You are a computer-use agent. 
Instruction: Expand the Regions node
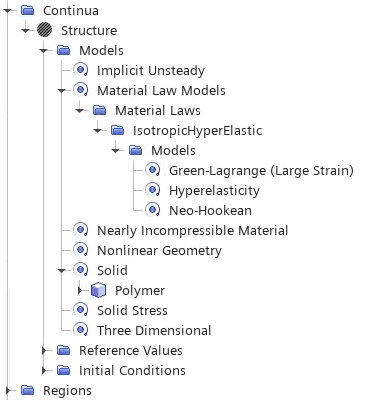(8, 390)
